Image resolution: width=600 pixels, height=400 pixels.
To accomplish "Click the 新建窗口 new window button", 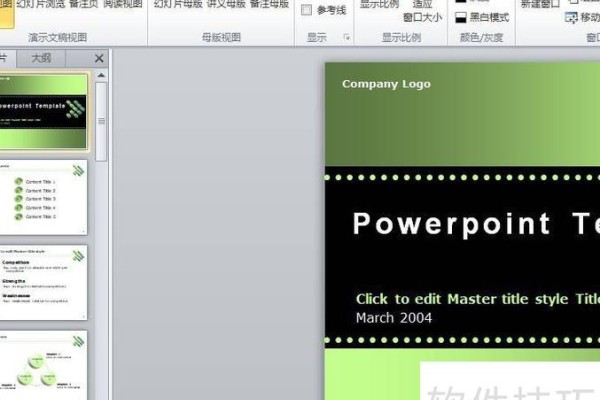I will point(540,4).
